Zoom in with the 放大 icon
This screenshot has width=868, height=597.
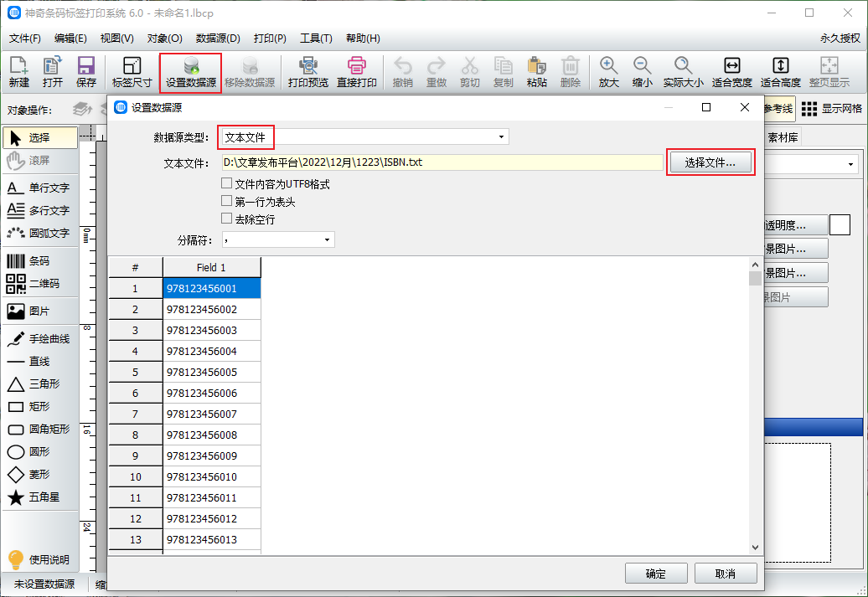[608, 72]
